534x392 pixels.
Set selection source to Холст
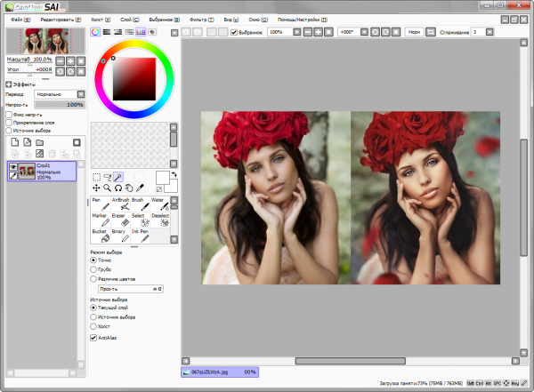point(93,326)
